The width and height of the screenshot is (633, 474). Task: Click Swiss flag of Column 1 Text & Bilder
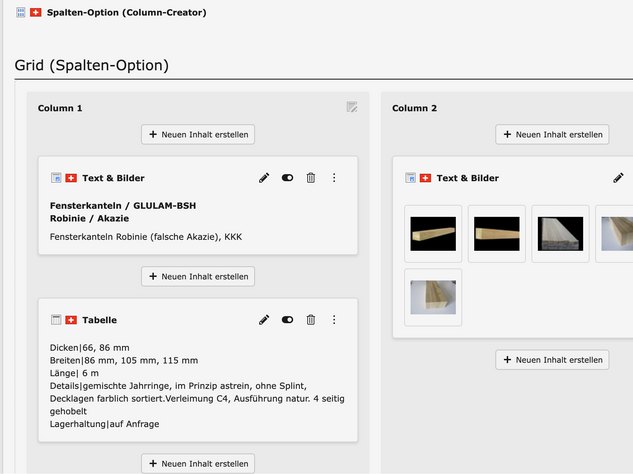click(x=71, y=178)
